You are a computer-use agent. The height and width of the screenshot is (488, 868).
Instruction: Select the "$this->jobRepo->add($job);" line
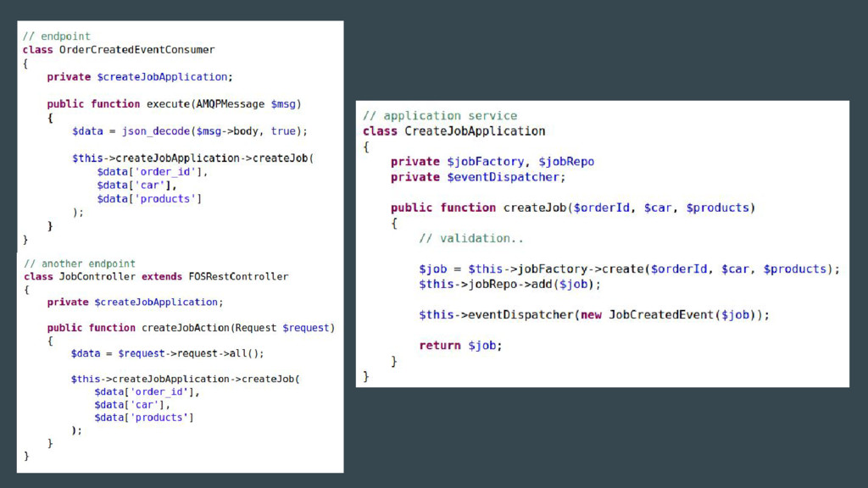(x=509, y=285)
